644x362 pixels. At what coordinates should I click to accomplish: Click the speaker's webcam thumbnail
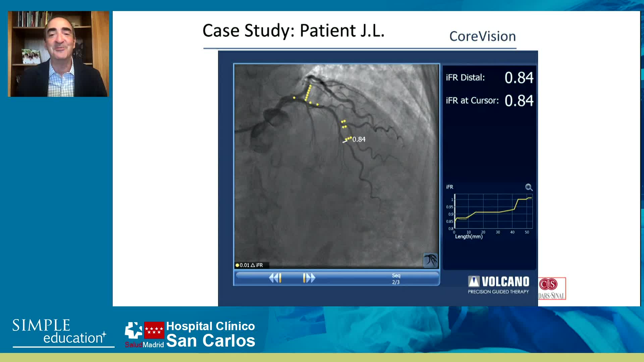click(58, 54)
